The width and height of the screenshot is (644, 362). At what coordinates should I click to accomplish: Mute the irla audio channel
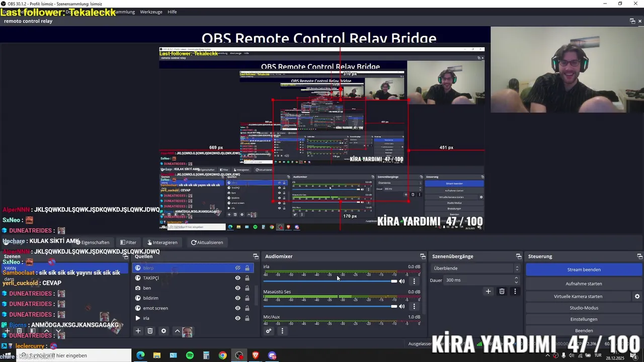coord(402,281)
